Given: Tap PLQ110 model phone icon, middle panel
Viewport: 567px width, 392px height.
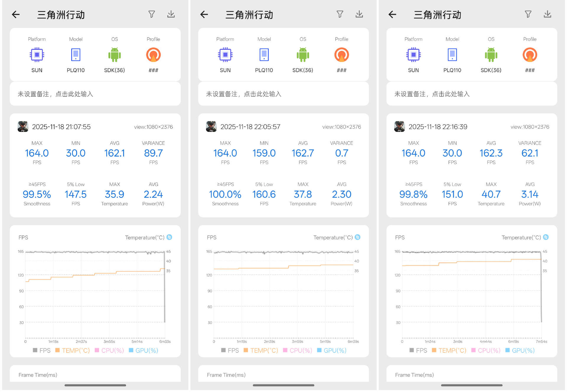Looking at the screenshot, I should [x=264, y=55].
